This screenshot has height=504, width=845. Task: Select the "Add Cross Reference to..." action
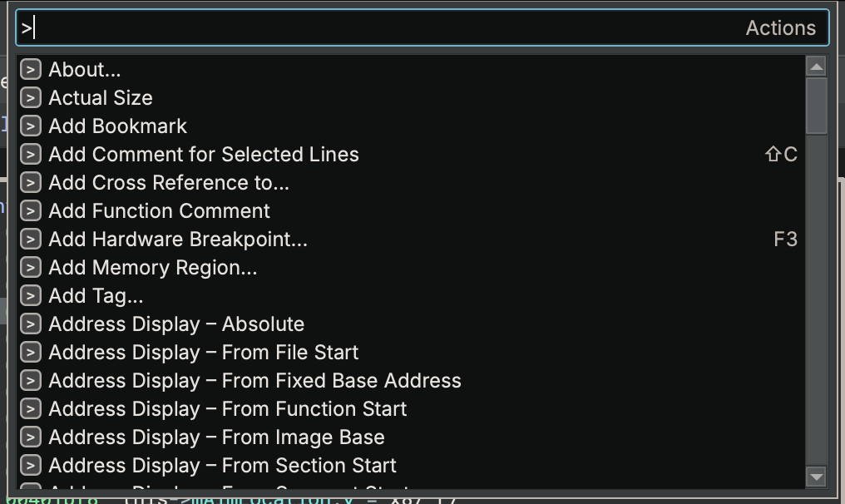click(x=166, y=182)
